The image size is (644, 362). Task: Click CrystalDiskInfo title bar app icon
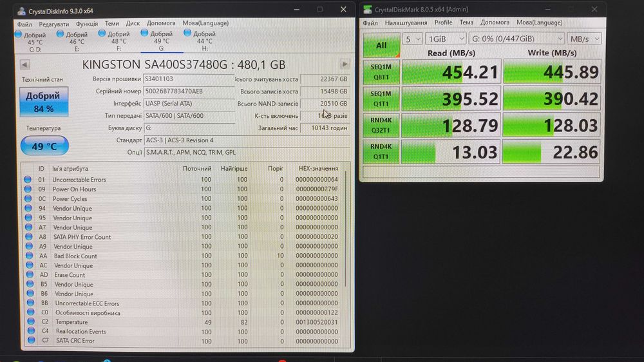(21, 11)
